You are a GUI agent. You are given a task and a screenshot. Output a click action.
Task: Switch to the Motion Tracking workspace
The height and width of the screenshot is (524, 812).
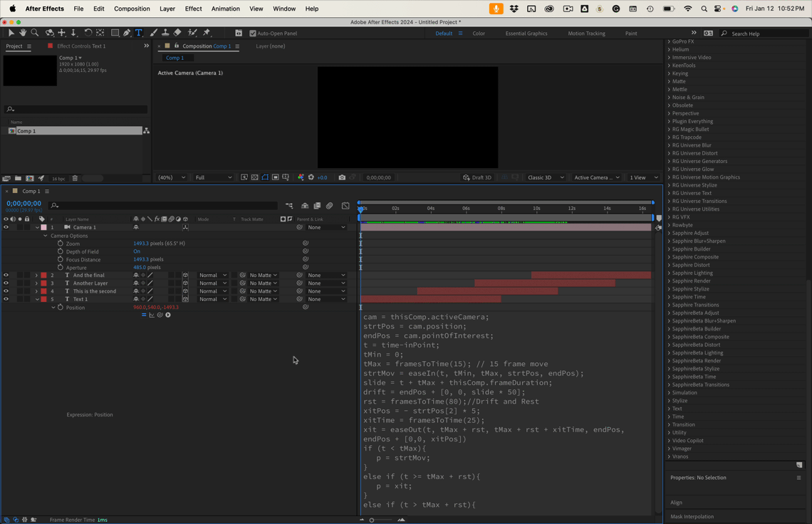point(586,33)
